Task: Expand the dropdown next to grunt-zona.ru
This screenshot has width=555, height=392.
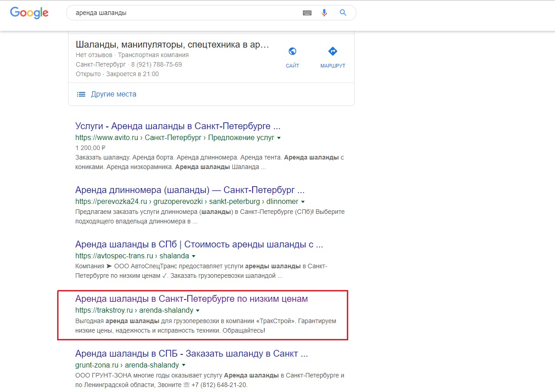Action: click(183, 365)
